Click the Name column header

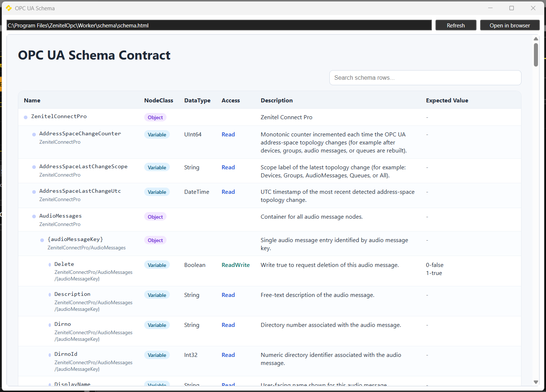(x=32, y=101)
